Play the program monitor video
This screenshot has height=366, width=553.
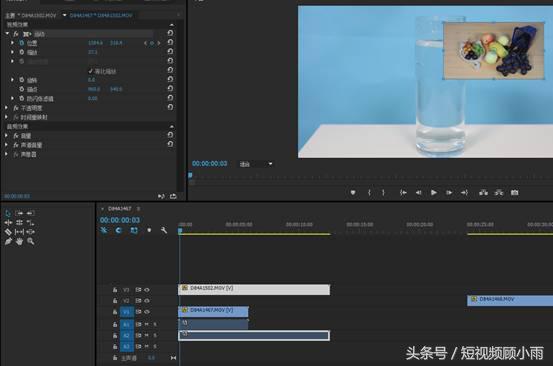click(x=434, y=193)
